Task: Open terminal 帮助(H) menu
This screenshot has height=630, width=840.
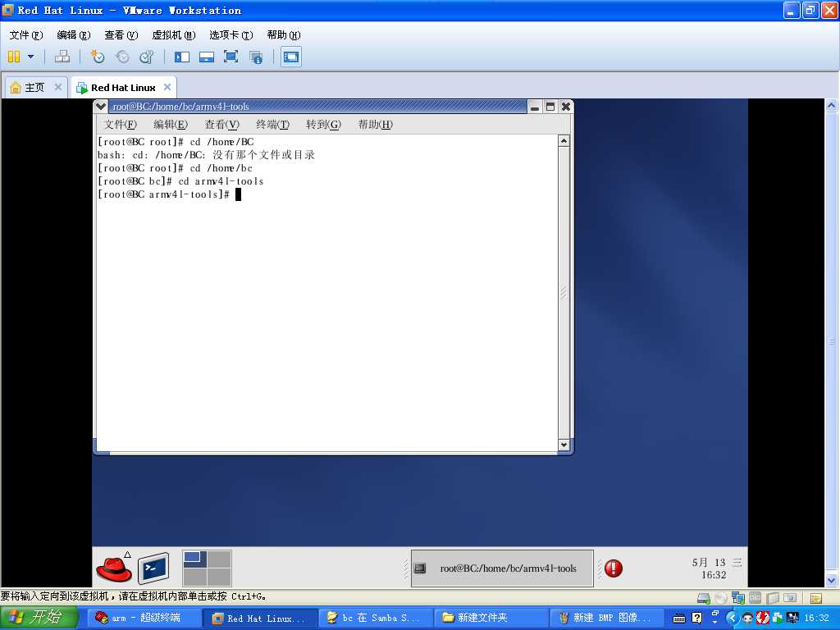Action: click(375, 125)
